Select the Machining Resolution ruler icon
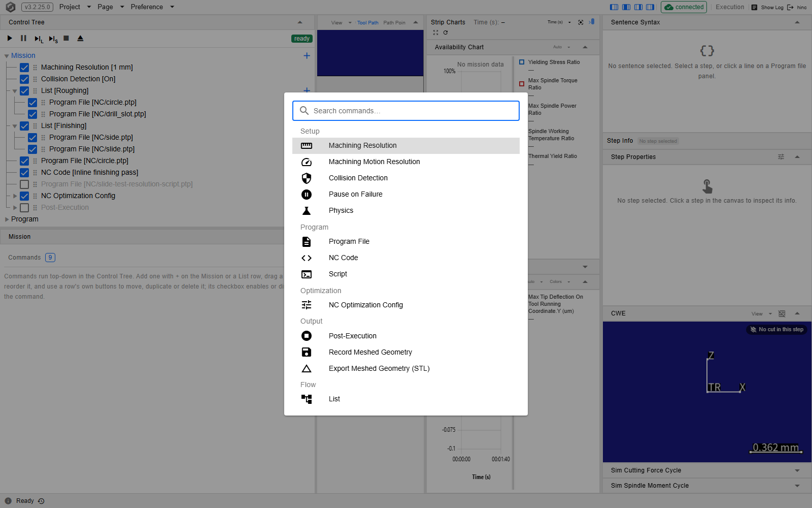 pos(307,146)
